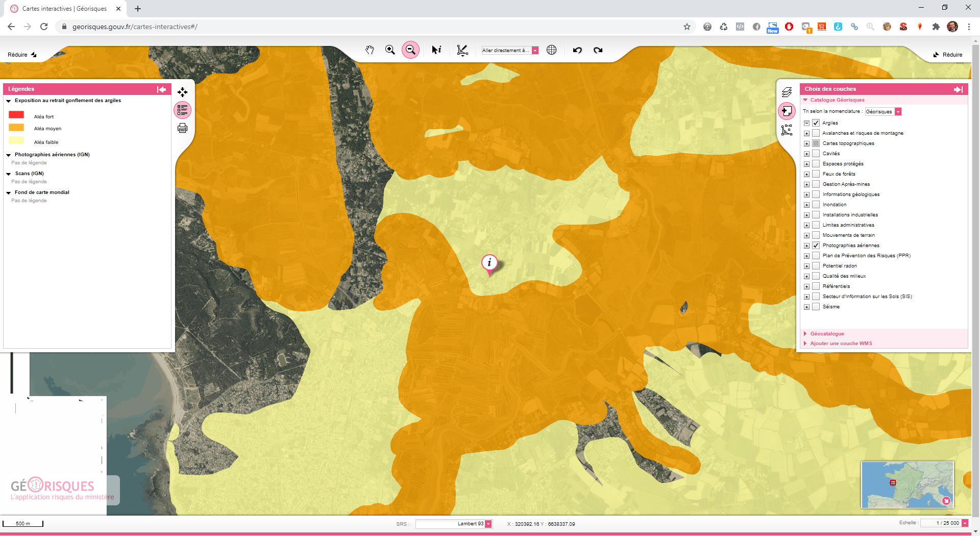Go to next map view arrow
Image resolution: width=980 pixels, height=536 pixels.
(x=598, y=50)
